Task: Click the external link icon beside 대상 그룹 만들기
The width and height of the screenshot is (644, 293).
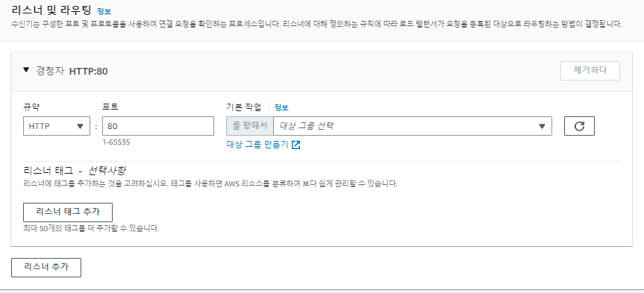Action: pos(296,145)
